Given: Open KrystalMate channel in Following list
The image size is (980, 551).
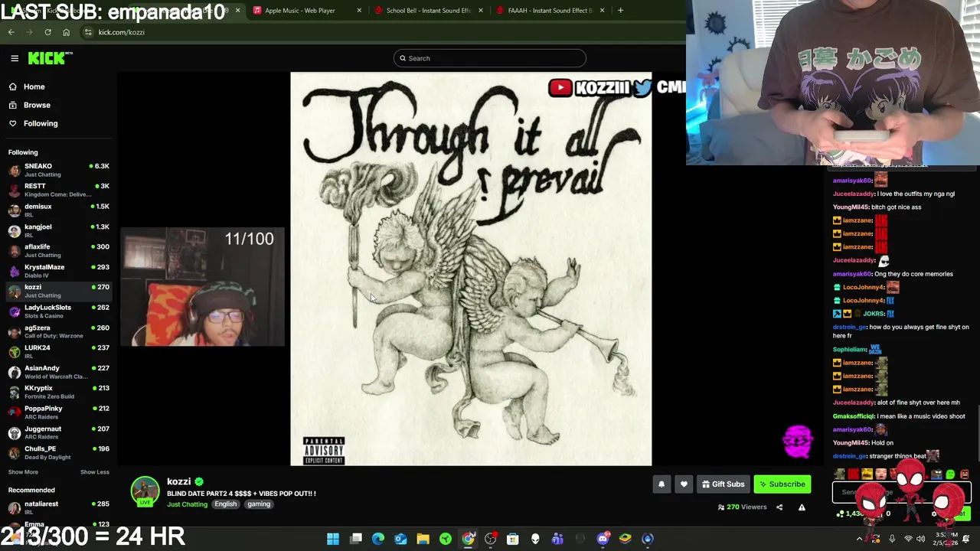Looking at the screenshot, I should 59,271.
